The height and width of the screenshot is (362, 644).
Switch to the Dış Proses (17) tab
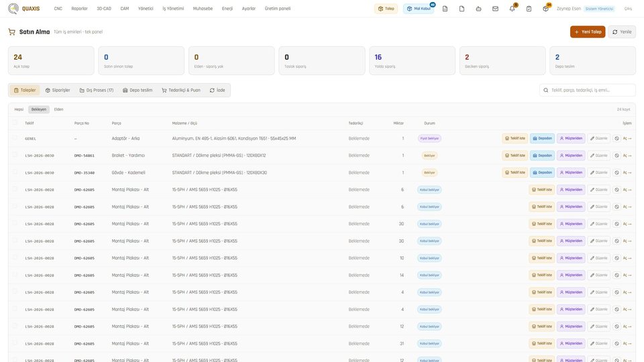[97, 90]
